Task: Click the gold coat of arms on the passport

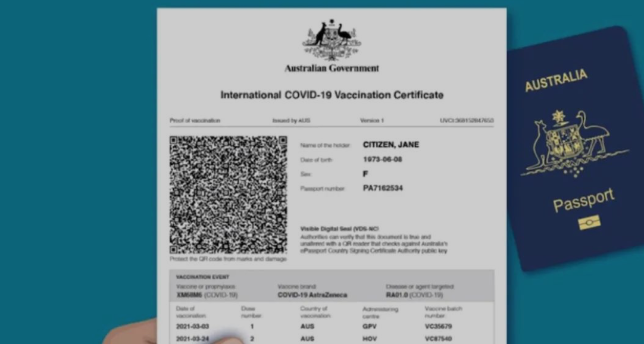Action: pos(574,143)
